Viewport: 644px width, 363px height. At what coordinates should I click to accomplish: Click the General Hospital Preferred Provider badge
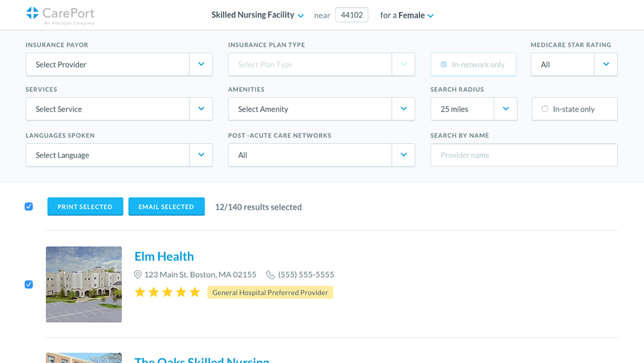tap(270, 293)
